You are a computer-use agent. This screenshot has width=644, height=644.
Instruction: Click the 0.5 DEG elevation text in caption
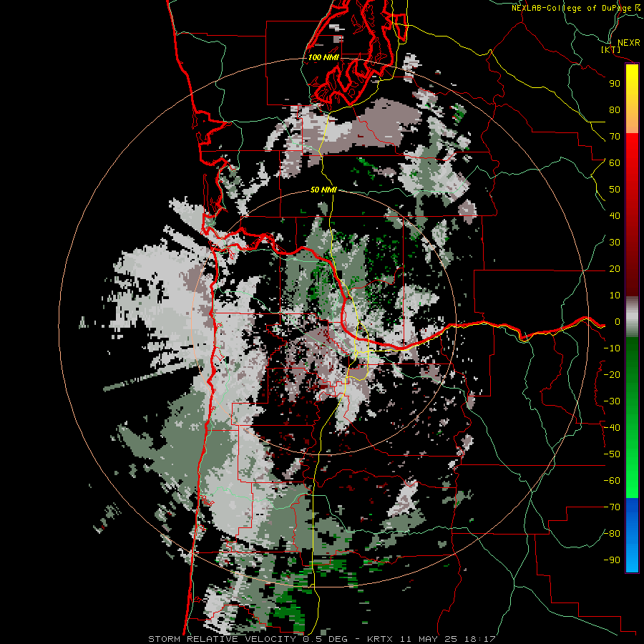tap(326, 639)
